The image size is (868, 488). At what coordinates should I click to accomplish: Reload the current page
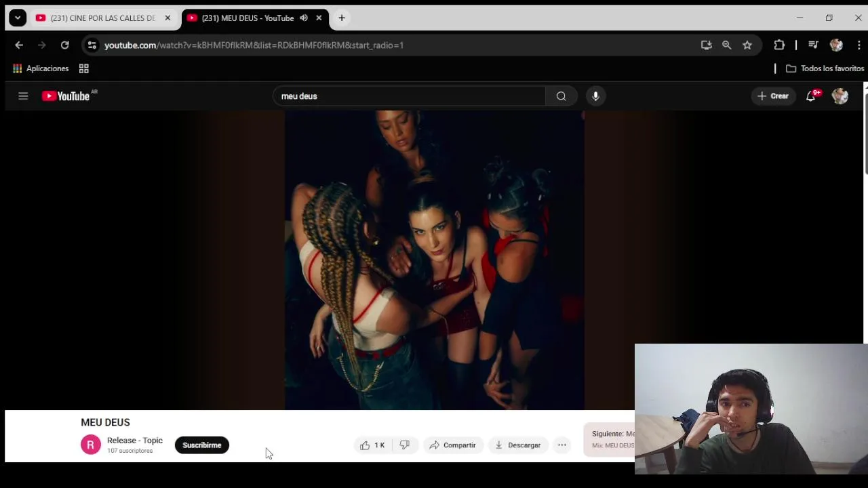(64, 45)
